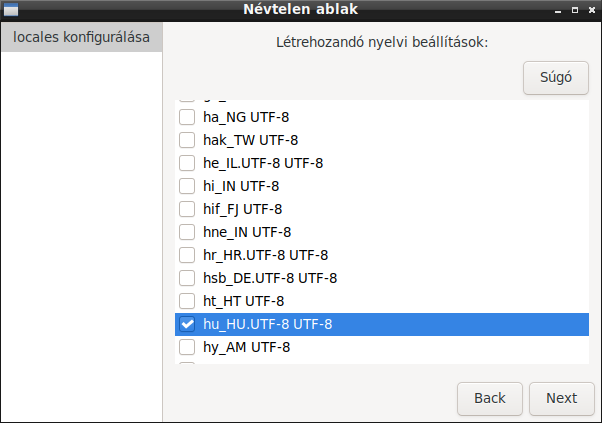Minimize the Névtelen ablak window
The image size is (602, 423).
point(558,10)
